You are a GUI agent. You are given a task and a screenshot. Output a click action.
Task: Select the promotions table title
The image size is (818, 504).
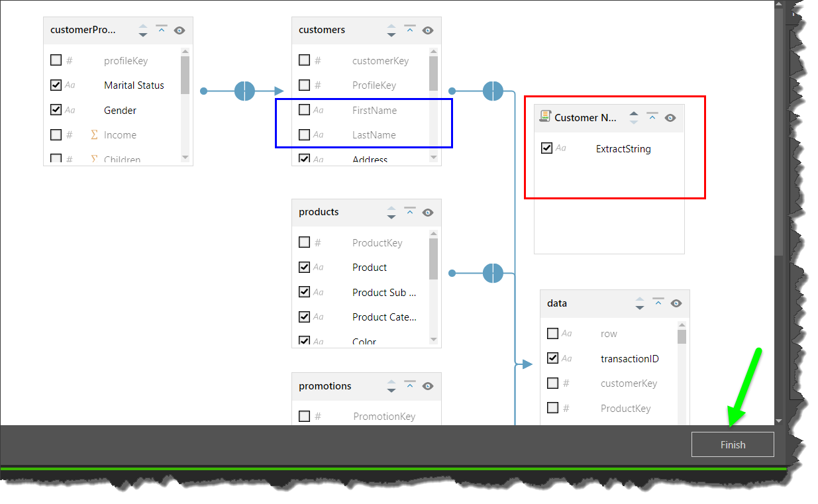coord(325,385)
